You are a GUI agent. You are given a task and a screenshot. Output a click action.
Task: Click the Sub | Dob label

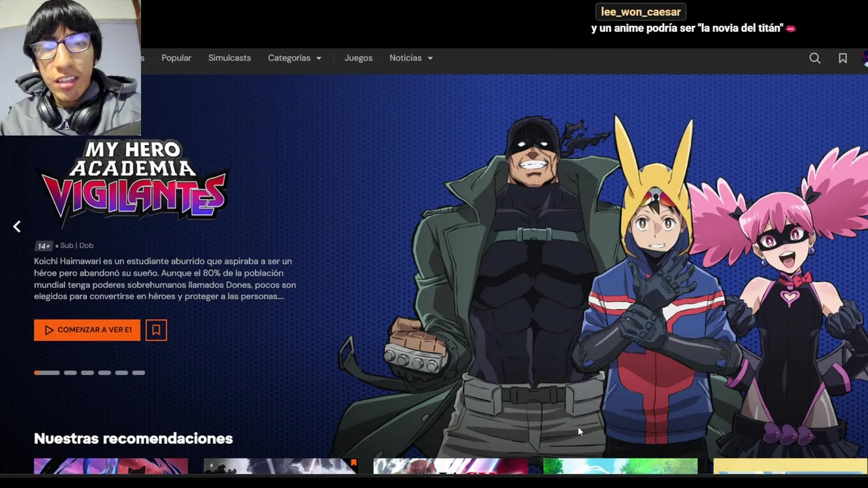pos(77,245)
